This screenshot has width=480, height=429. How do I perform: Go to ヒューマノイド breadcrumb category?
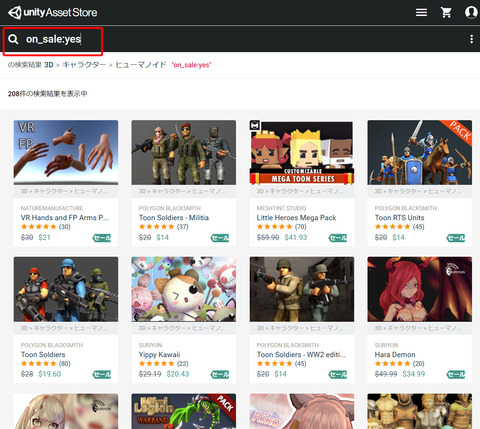(141, 65)
